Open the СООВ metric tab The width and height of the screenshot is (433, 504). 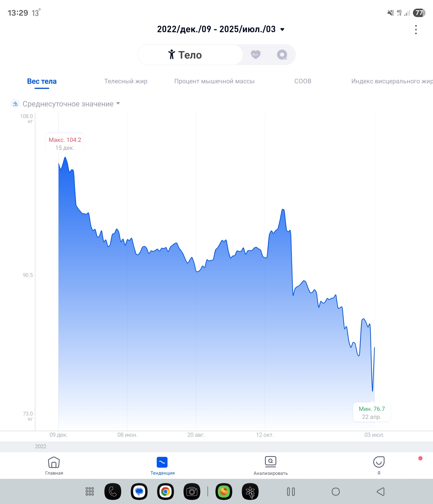[303, 81]
